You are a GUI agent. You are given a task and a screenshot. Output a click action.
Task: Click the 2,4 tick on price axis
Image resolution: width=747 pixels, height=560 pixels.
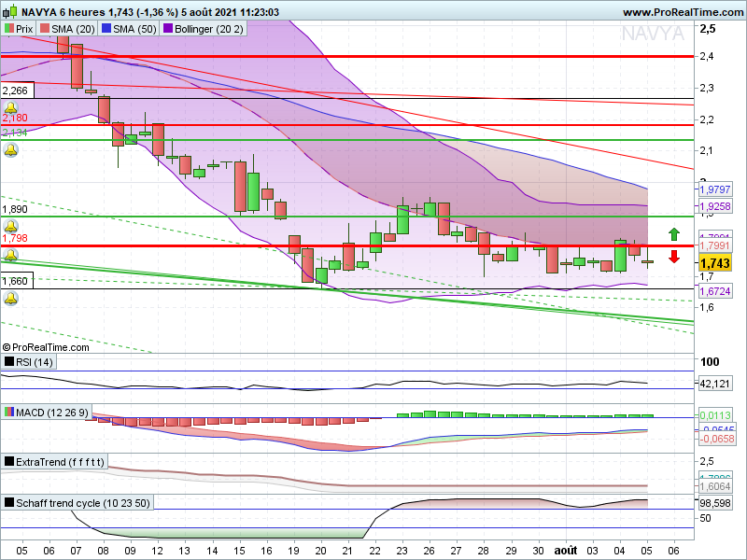(707, 56)
